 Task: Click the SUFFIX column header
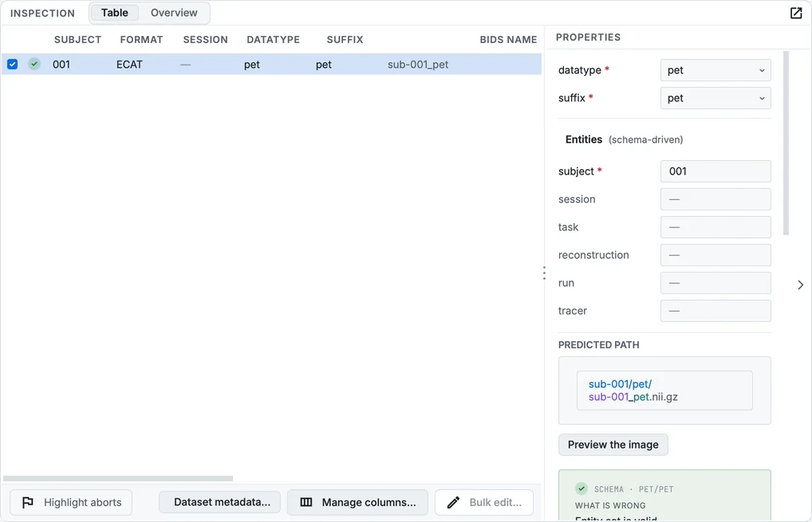[x=345, y=40]
